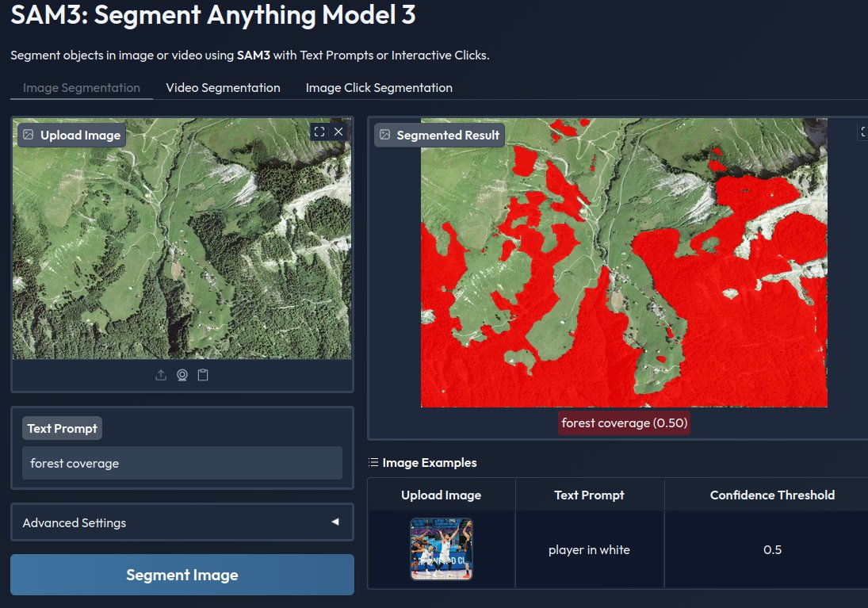Image resolution: width=868 pixels, height=608 pixels.
Task: Open the Video Segmentation tab
Action: click(223, 87)
